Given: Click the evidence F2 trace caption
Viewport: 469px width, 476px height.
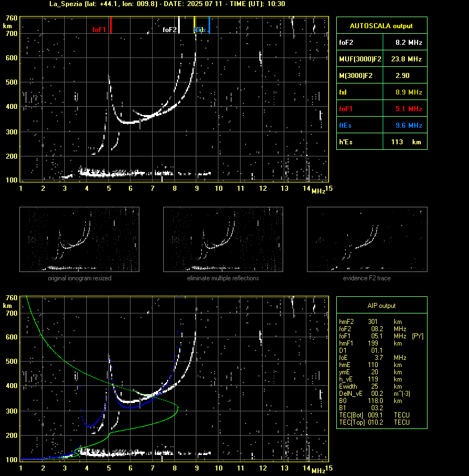Looking at the screenshot, I should coord(367,278).
